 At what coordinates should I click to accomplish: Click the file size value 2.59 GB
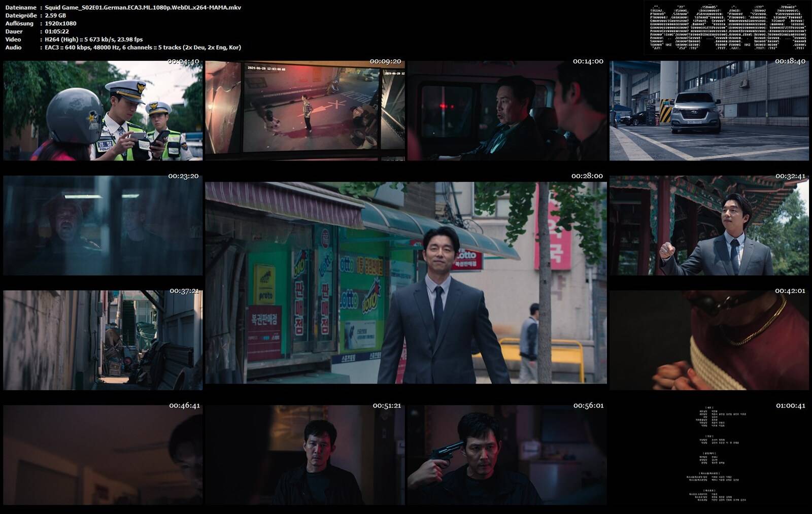55,16
